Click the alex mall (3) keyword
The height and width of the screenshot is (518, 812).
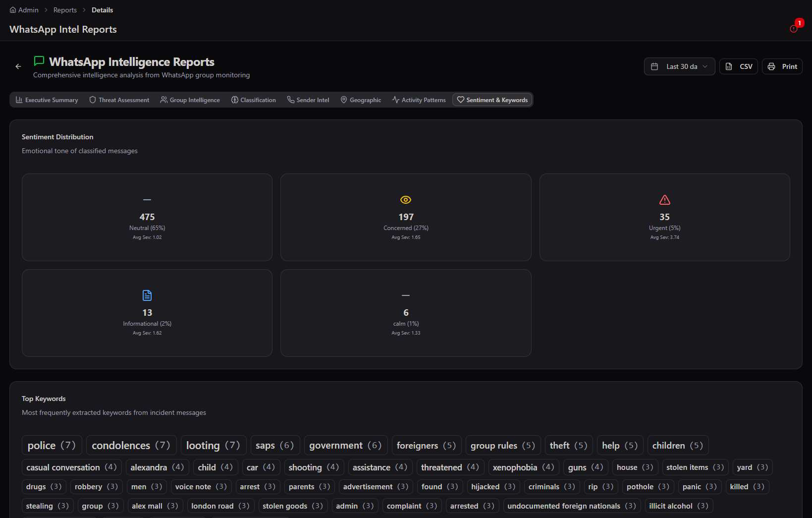(x=155, y=506)
